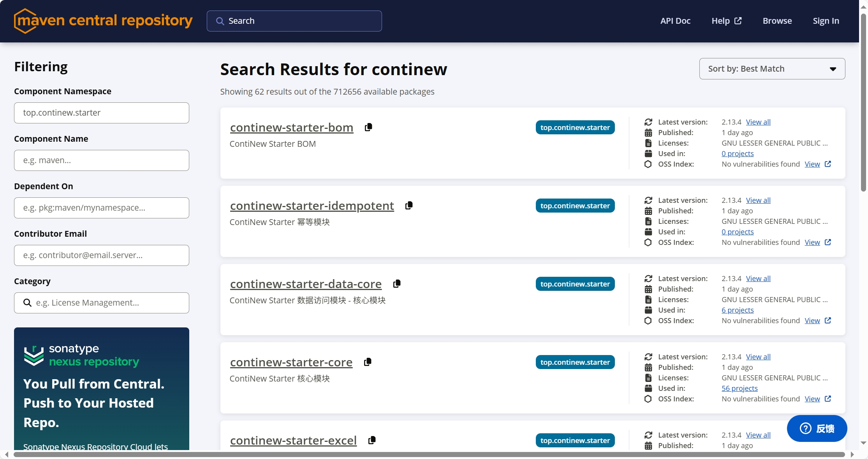This screenshot has width=868, height=459.
Task: Click the Sonatype Nexus Repository ad banner
Action: 102,389
